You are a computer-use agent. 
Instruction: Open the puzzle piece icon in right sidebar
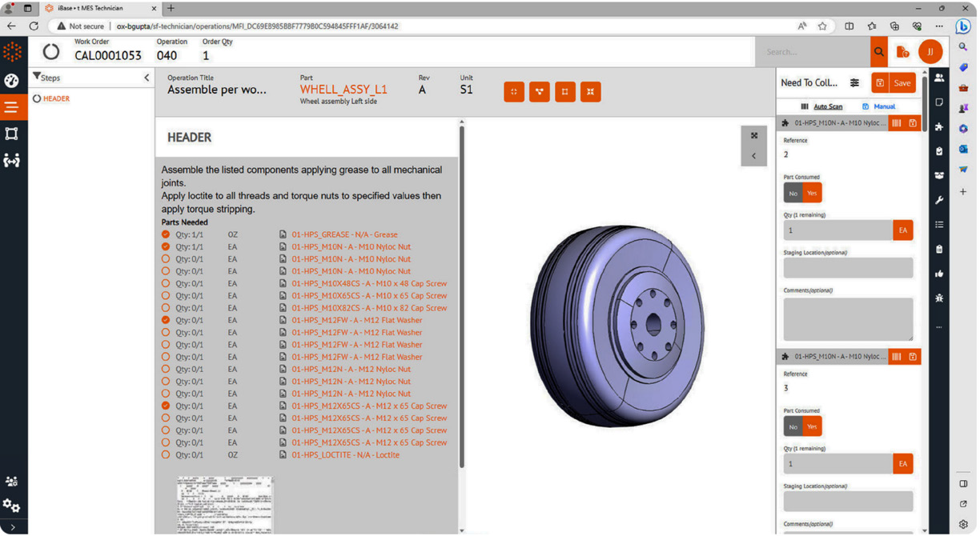click(x=939, y=126)
